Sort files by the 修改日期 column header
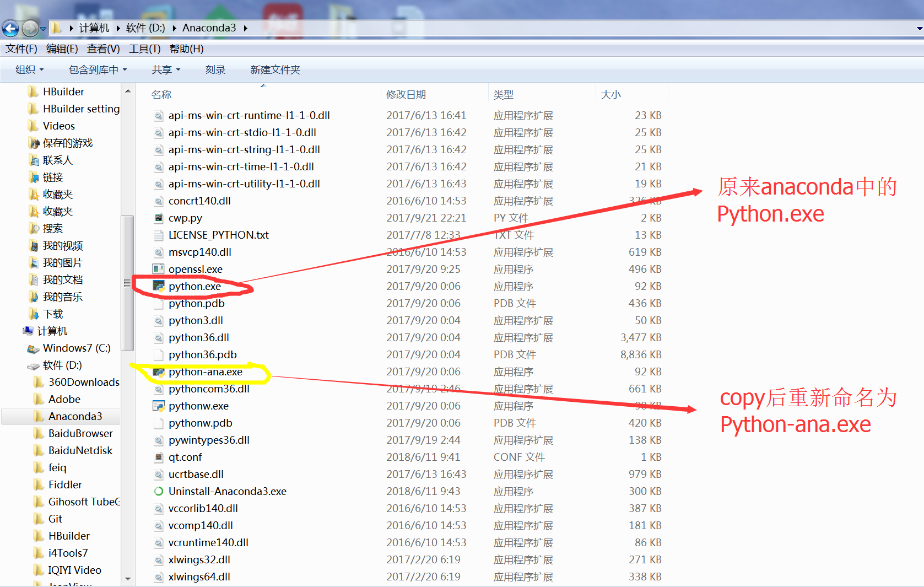Image resolution: width=924 pixels, height=587 pixels. click(407, 94)
